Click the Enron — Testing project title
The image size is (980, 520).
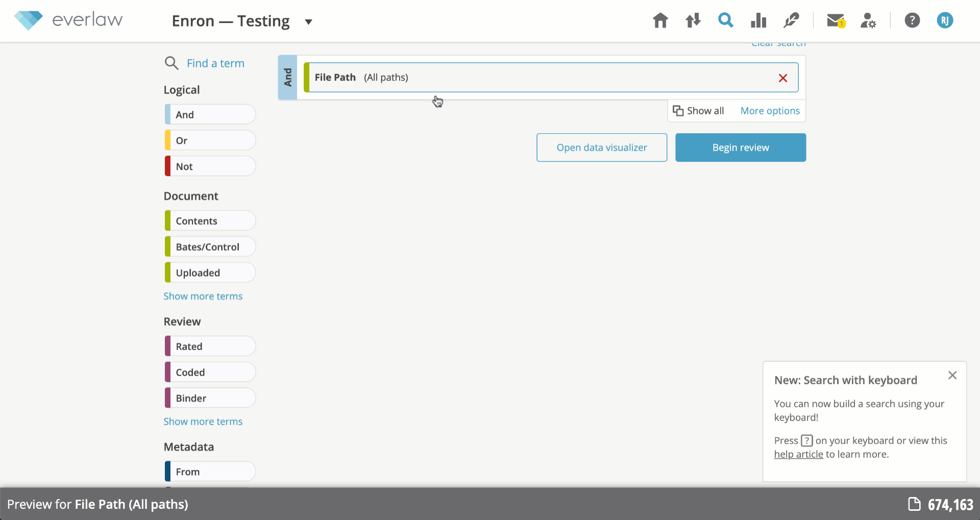pyautogui.click(x=231, y=21)
